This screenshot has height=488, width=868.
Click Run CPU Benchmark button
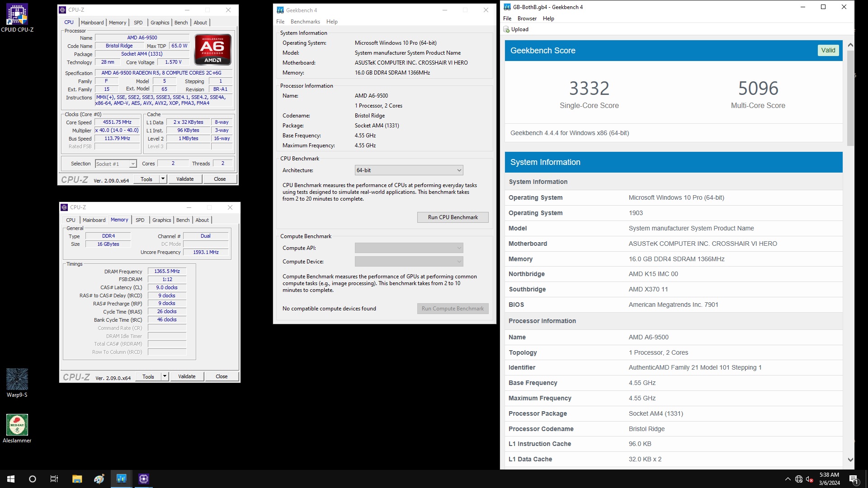tap(453, 217)
